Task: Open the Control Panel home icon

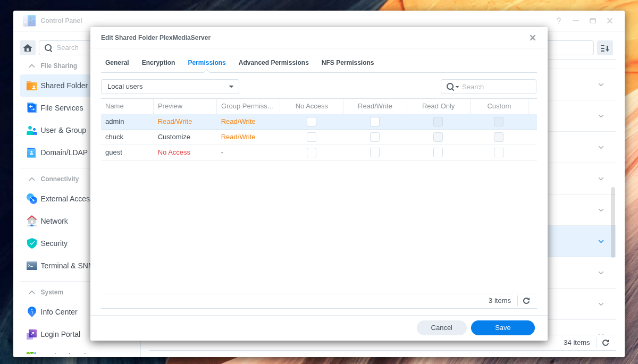Action: point(28,48)
